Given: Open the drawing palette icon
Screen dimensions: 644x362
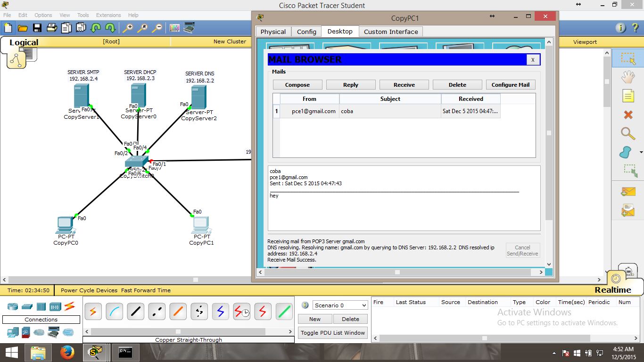Looking at the screenshot, I should 174,28.
